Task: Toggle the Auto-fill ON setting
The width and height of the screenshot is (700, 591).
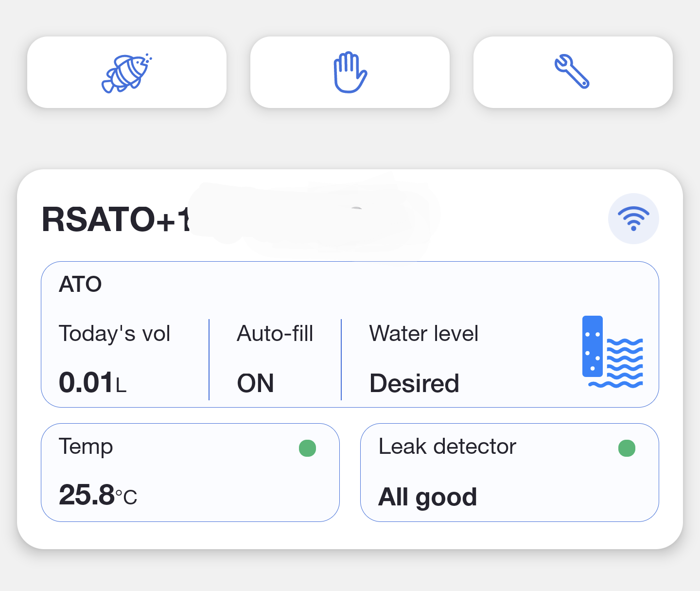Action: tap(256, 383)
